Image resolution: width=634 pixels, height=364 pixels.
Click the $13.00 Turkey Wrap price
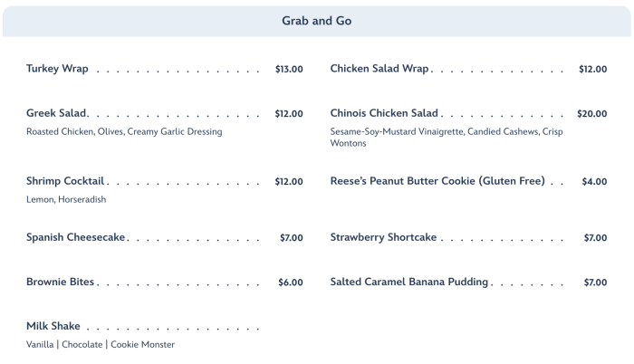289,70
